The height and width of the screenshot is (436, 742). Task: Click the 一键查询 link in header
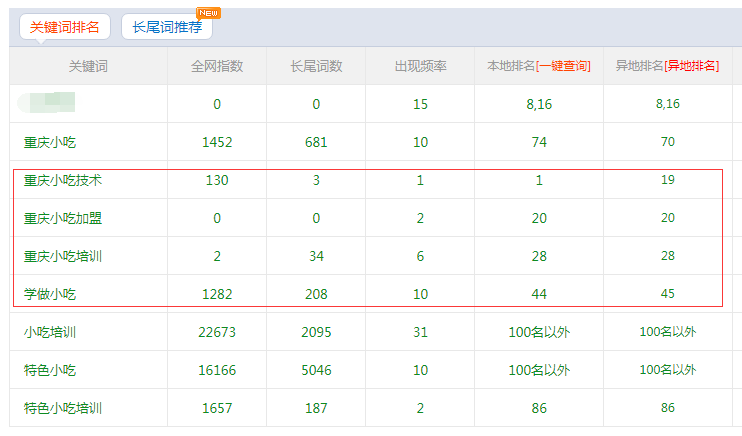click(x=563, y=66)
